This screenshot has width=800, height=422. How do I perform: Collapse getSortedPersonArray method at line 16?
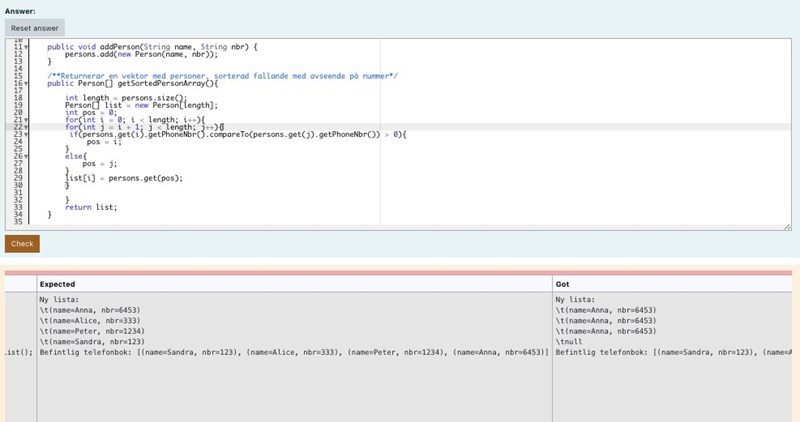[x=27, y=83]
